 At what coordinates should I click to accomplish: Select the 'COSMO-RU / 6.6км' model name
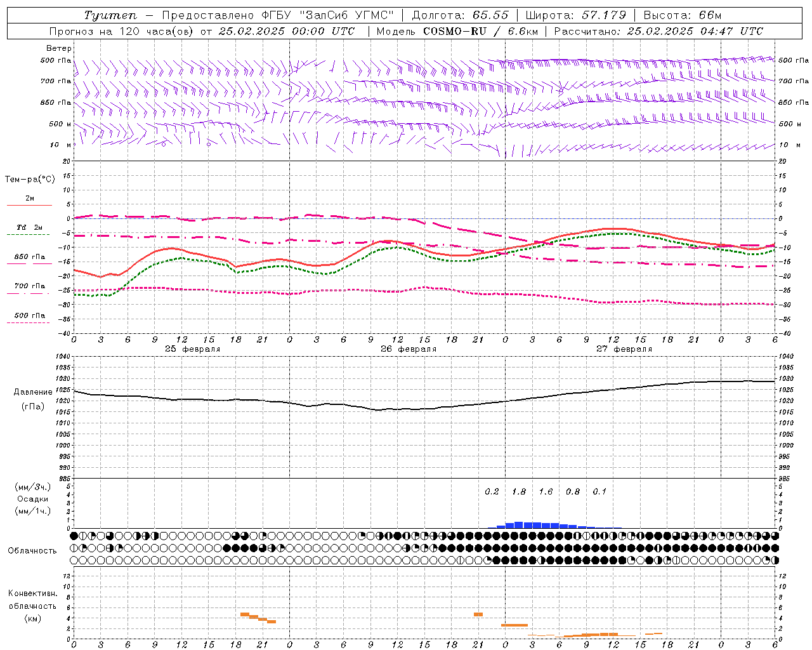(480, 31)
